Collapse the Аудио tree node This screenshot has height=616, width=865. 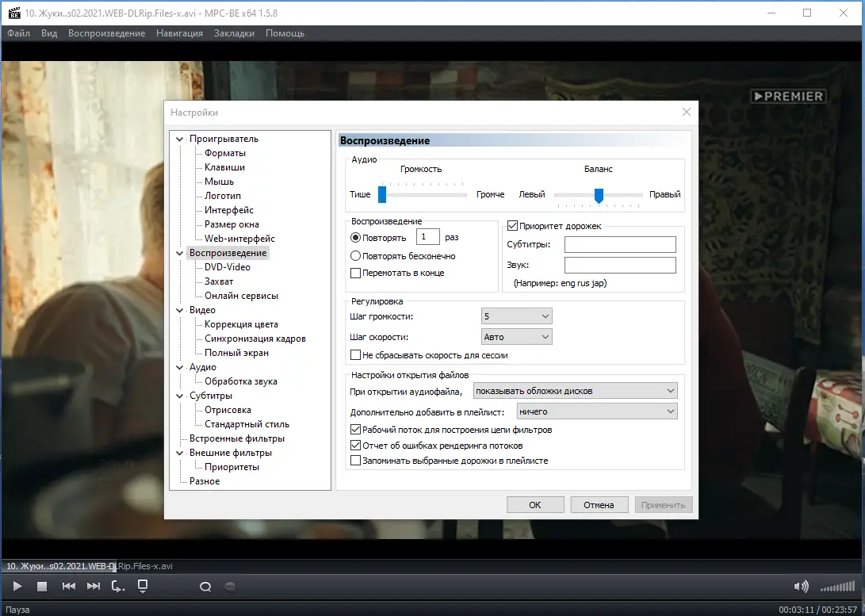179,367
